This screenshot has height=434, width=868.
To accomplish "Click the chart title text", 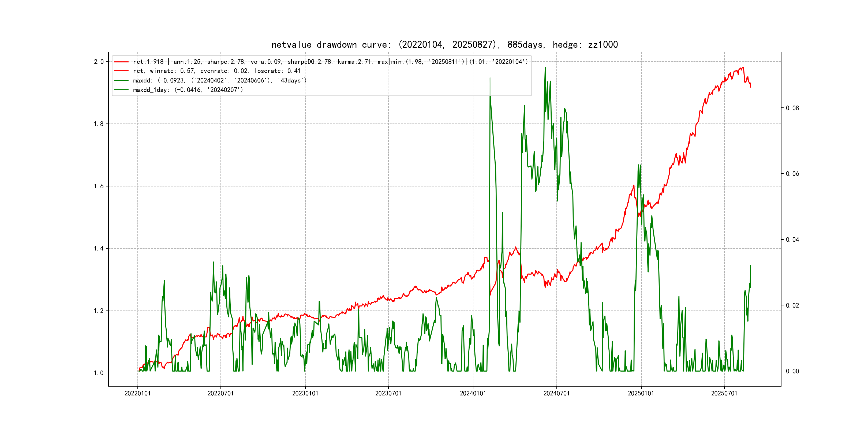I will tap(444, 44).
